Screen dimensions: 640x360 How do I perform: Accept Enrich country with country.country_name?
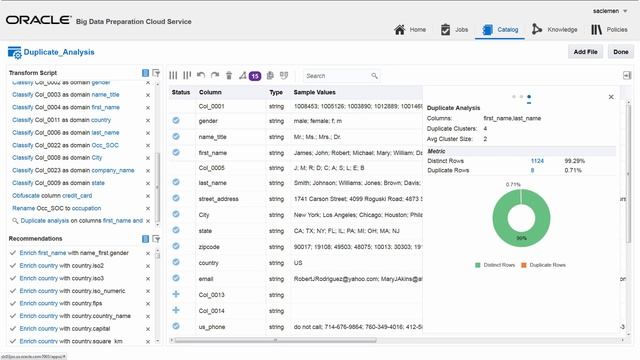tap(13, 316)
